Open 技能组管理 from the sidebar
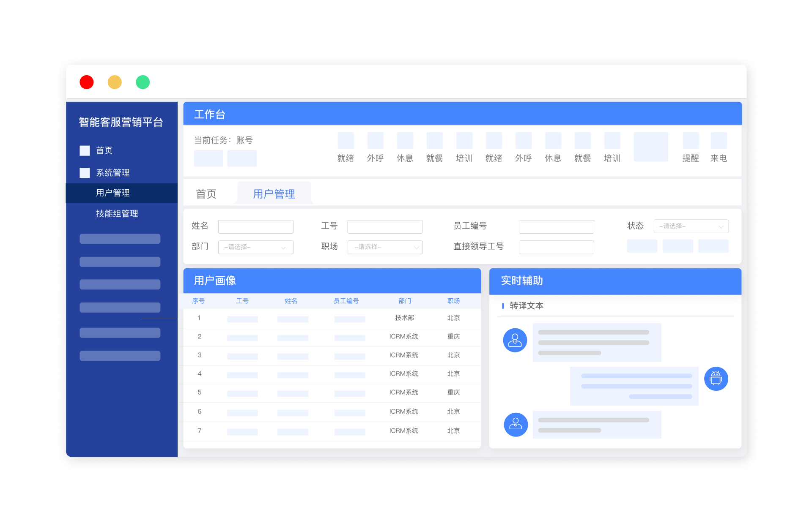Viewport: 812px width, 518px height. click(117, 213)
